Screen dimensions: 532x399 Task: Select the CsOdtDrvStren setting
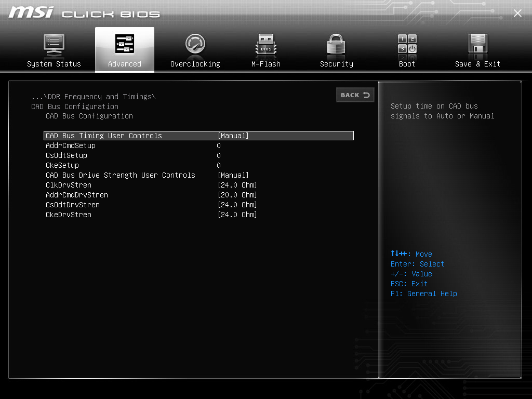pyautogui.click(x=73, y=205)
